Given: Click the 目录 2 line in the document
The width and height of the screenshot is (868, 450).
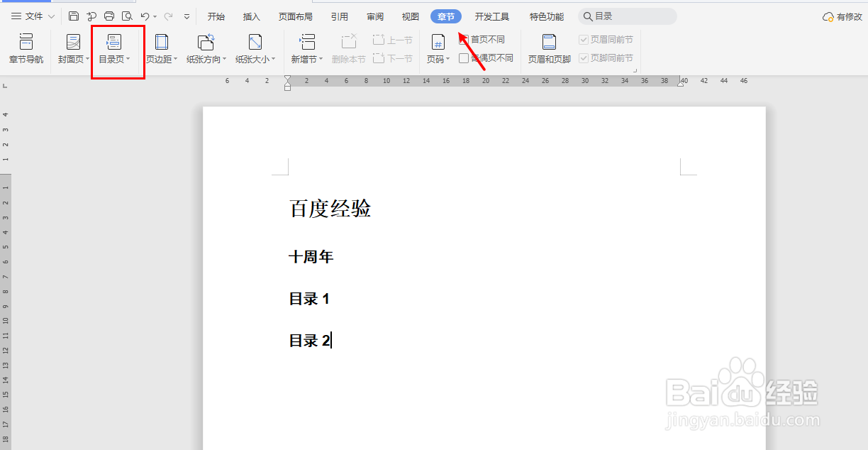Looking at the screenshot, I should tap(310, 341).
